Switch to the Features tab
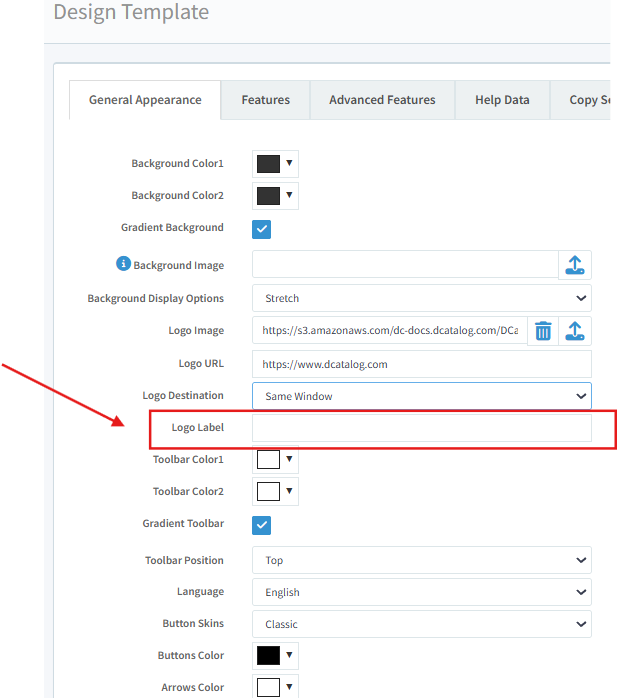The height and width of the screenshot is (698, 617). [265, 100]
